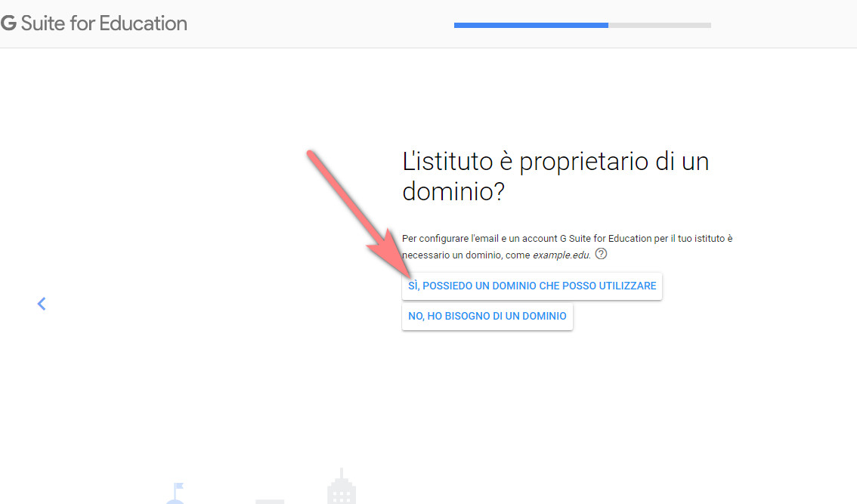
Task: Click the G Suite for Education logo
Action: (x=94, y=23)
